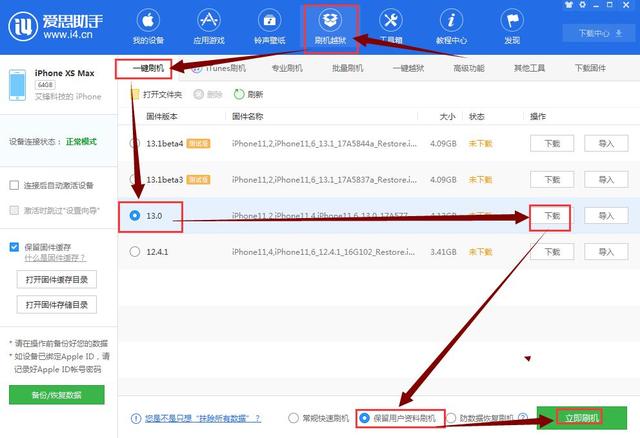Click the help icon beside 防数据恢复刷机
This screenshot has height=438, width=640.
pyautogui.click(x=522, y=418)
